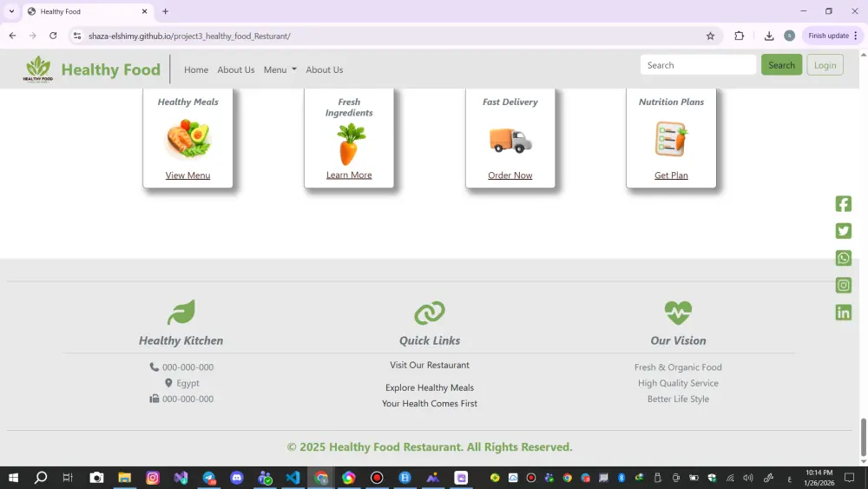The width and height of the screenshot is (868, 489).
Task: Select the Healthy Food browser tab
Action: tap(89, 11)
